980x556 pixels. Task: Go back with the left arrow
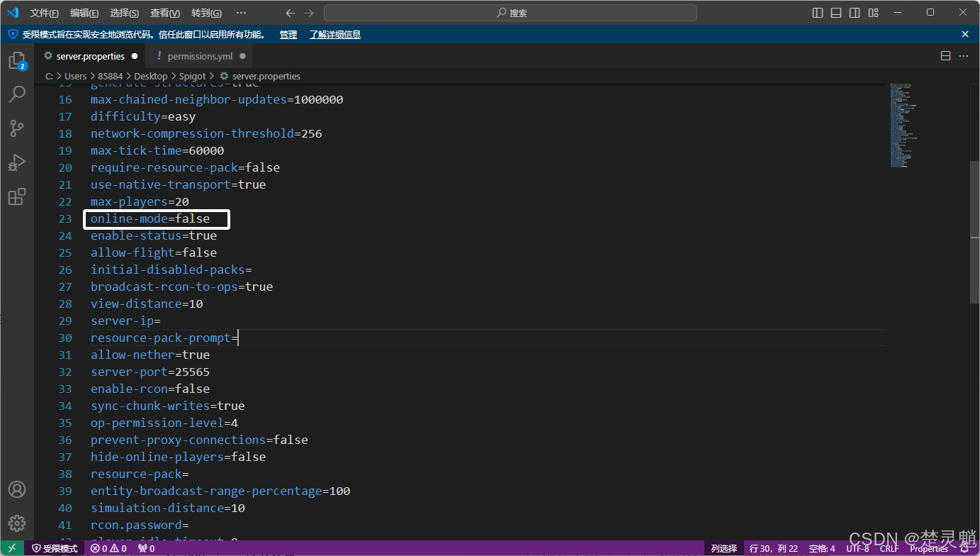coord(290,13)
